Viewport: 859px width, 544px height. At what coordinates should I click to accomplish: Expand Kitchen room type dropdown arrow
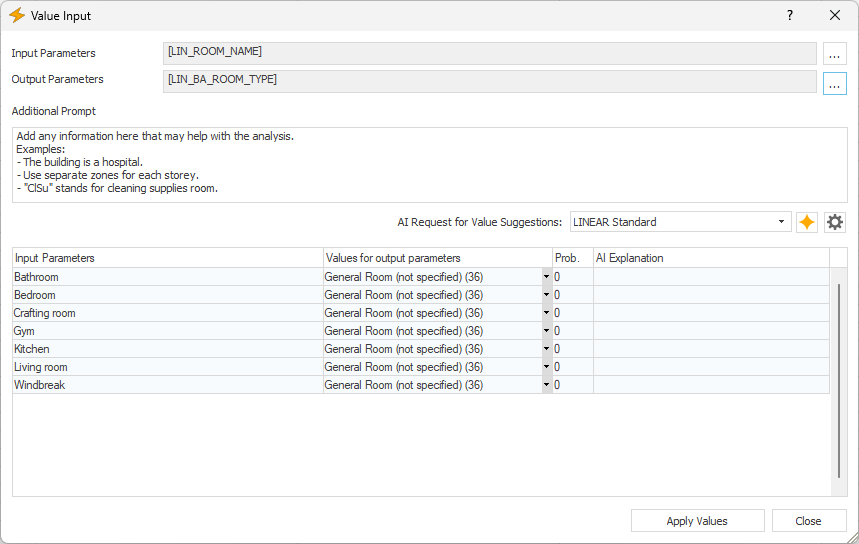(546, 349)
